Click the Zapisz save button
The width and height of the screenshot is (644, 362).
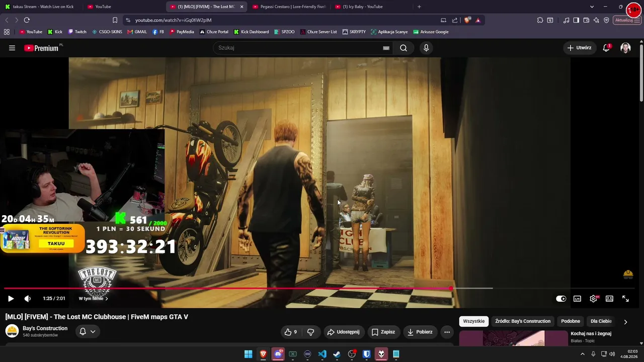[383, 332]
